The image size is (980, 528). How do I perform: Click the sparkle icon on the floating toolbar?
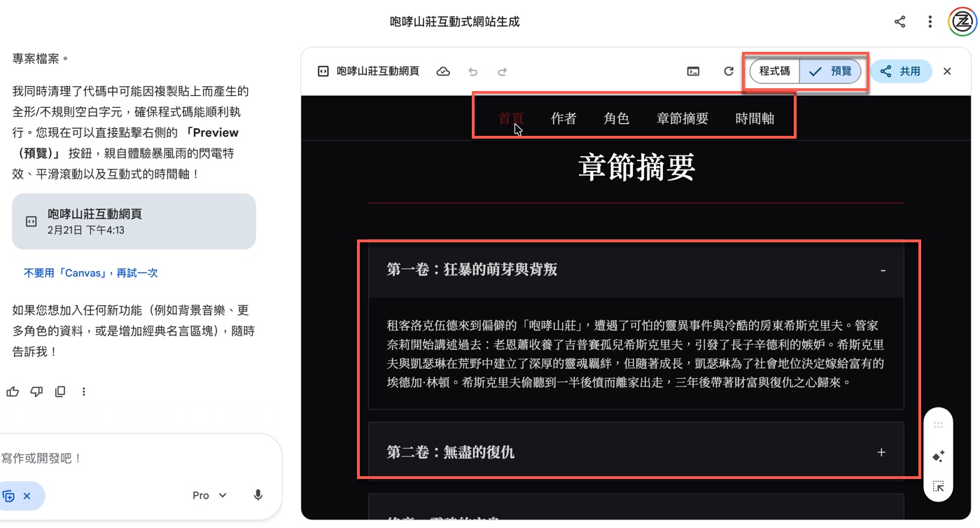click(939, 457)
